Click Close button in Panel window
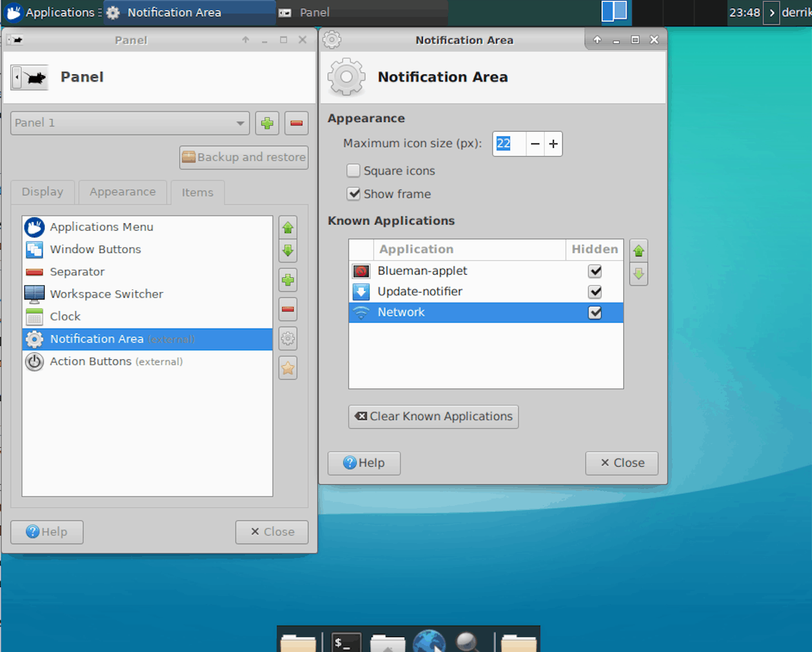This screenshot has width=812, height=652. pyautogui.click(x=272, y=532)
